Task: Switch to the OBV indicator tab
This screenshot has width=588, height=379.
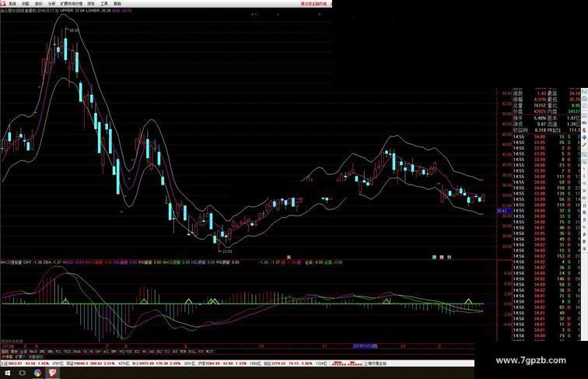Action: pyautogui.click(x=98, y=352)
